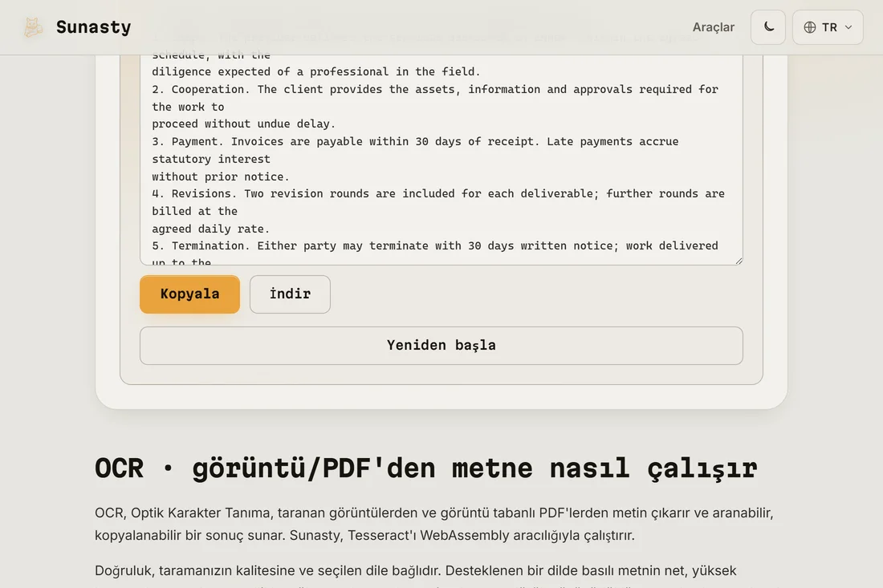This screenshot has width=883, height=588.
Task: Click the Sunasty cat logo icon
Action: 33,27
